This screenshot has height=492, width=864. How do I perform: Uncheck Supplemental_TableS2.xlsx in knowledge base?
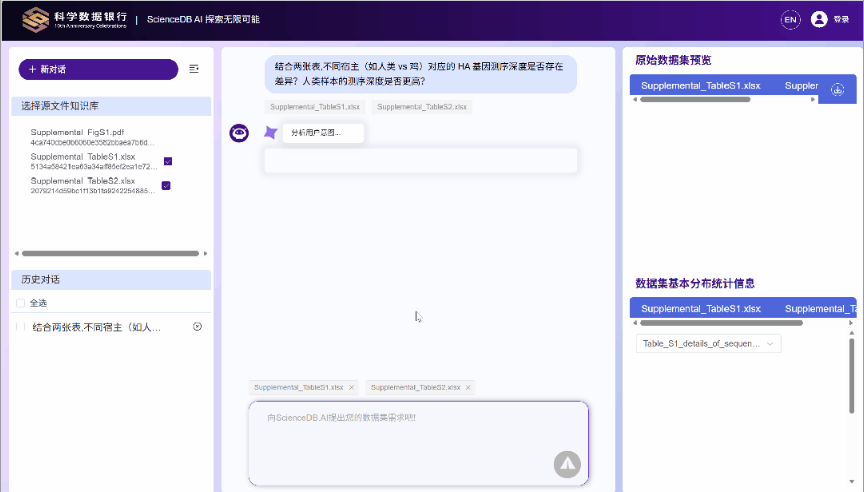(x=167, y=185)
